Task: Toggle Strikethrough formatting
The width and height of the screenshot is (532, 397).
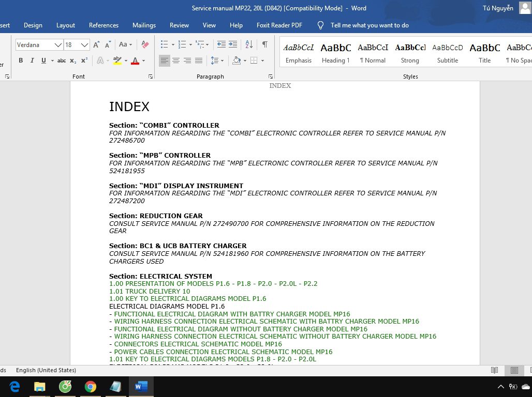Action: tap(62, 60)
